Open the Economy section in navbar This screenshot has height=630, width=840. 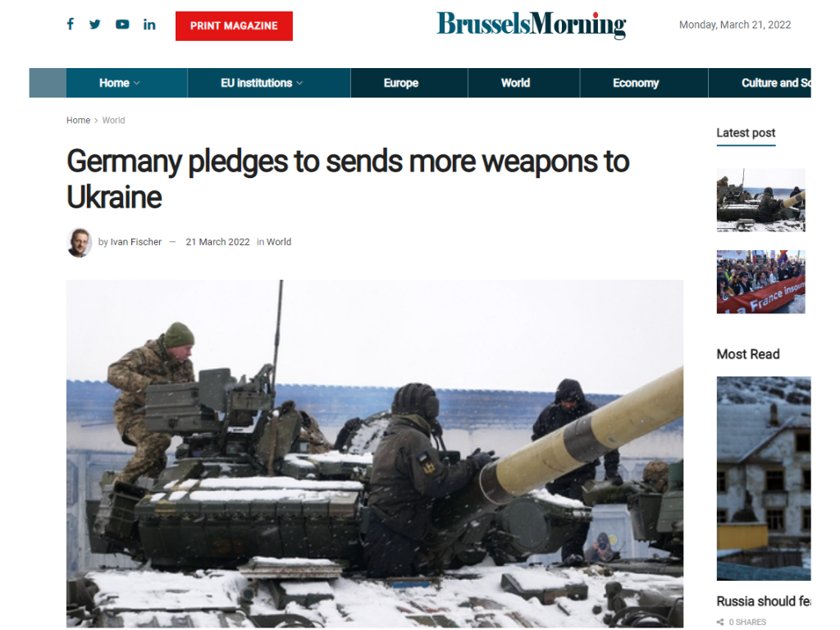(x=636, y=83)
